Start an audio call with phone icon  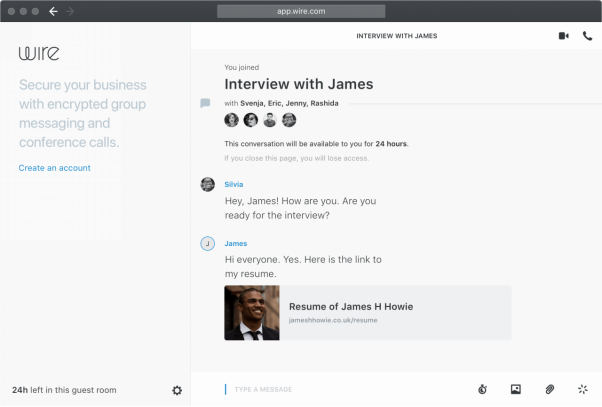pos(587,36)
